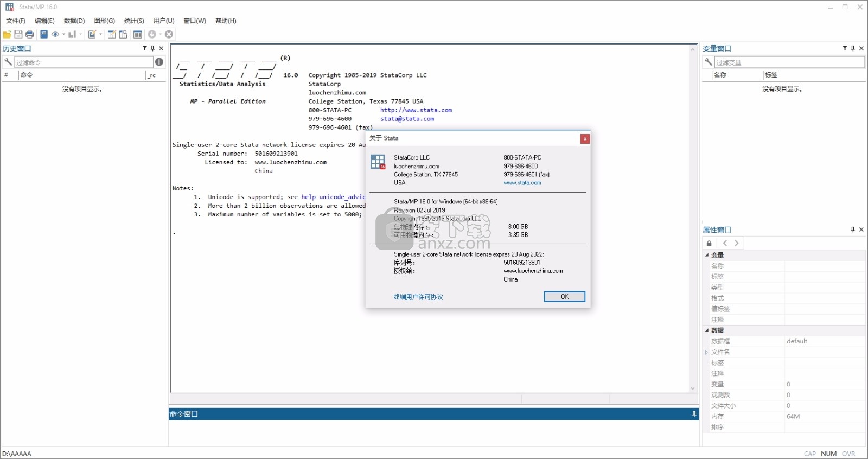Click http://www.stata.com link in Results window
Viewport: 868px width, 459px height.
click(x=416, y=110)
